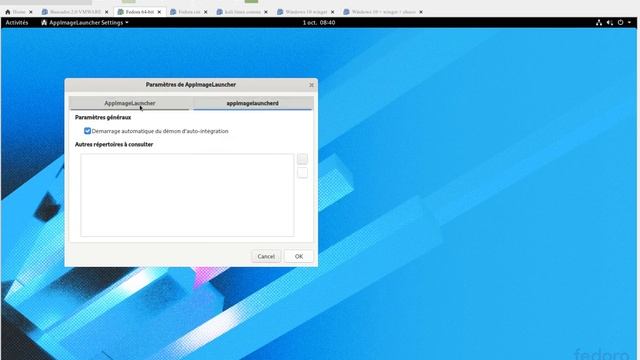
Task: Toggle Démarrage automatique du démon checkbox
Action: (87, 131)
